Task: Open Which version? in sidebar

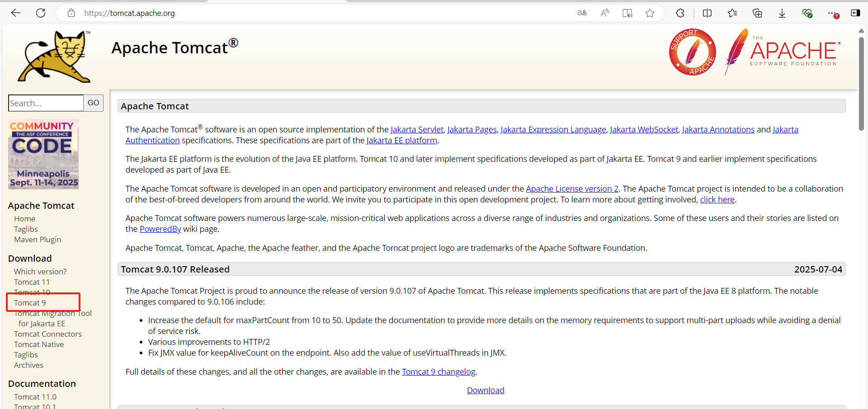Action: coord(40,272)
